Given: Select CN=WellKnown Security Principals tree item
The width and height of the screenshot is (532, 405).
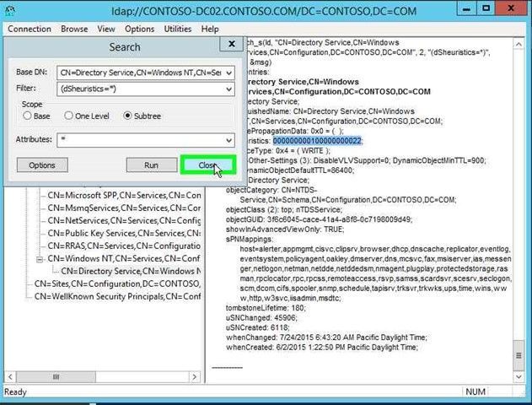Looking at the screenshot, I should pyautogui.click(x=117, y=296).
